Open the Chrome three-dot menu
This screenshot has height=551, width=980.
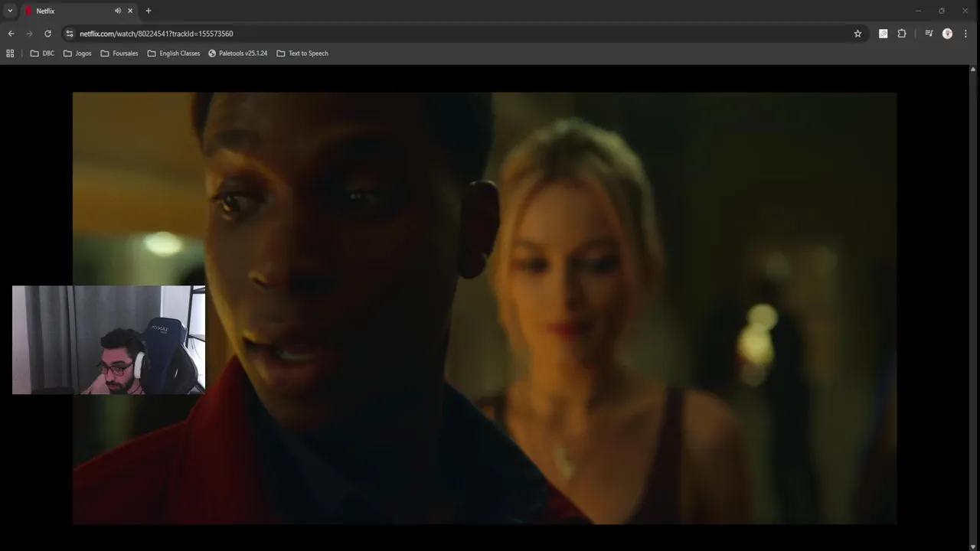[966, 34]
